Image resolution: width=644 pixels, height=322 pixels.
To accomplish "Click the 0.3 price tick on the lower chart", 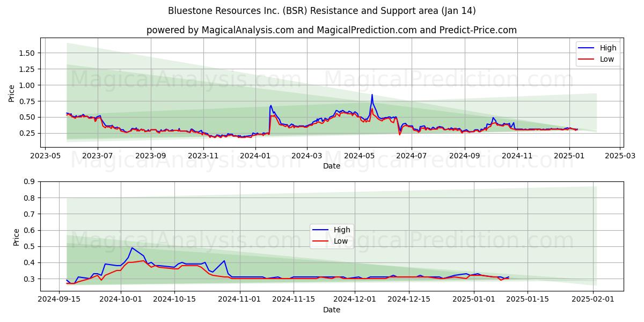I will pos(30,279).
